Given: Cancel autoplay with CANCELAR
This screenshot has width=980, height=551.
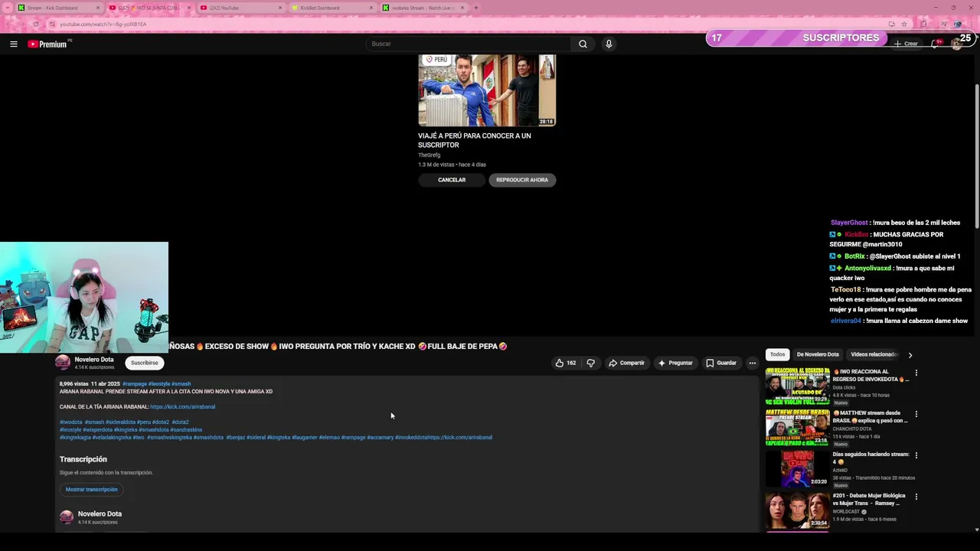Looking at the screenshot, I should 452,180.
